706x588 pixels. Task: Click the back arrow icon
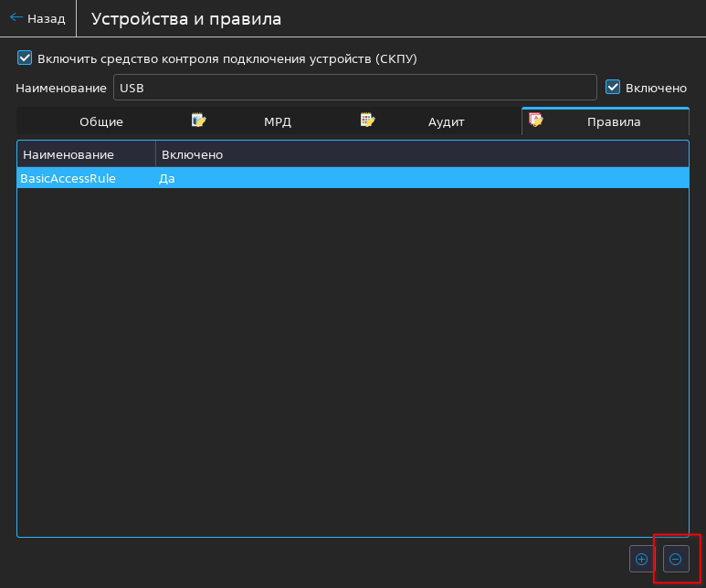click(x=16, y=18)
